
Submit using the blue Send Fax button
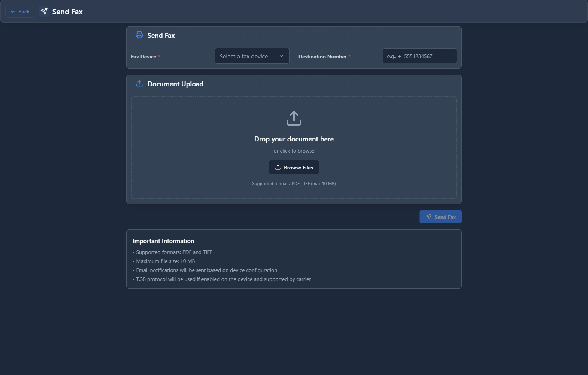coord(440,217)
